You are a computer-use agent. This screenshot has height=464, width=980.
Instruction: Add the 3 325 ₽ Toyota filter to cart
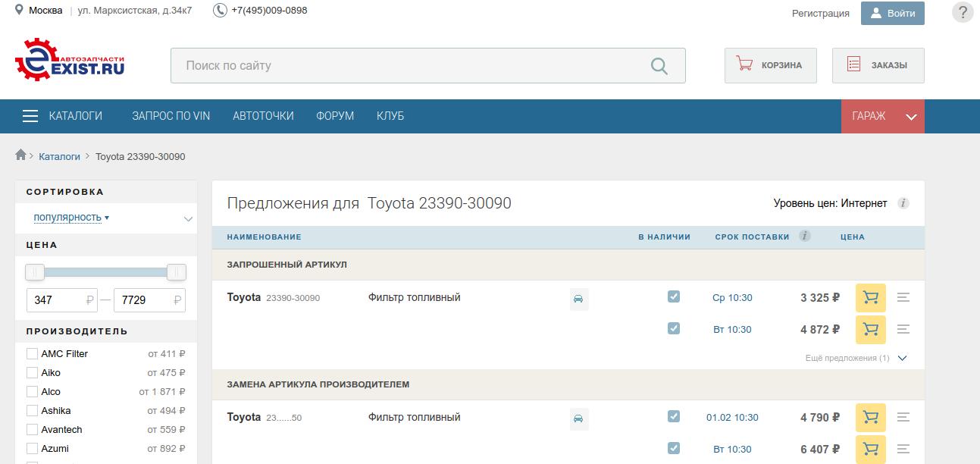(x=870, y=298)
